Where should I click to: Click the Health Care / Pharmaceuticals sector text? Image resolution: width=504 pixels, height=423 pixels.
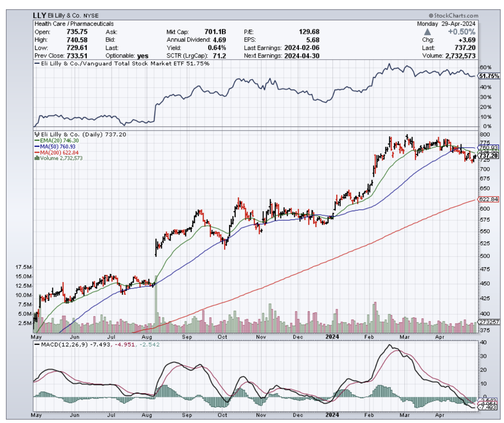point(74,24)
